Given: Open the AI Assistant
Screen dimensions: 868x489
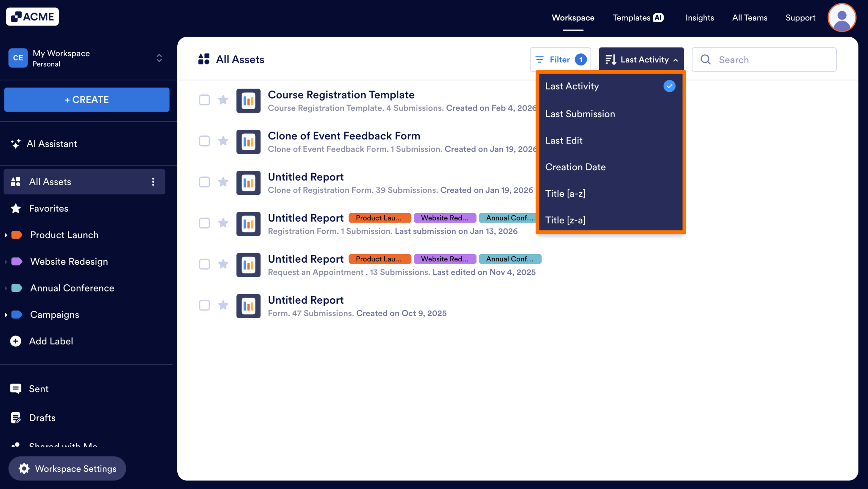Looking at the screenshot, I should (52, 144).
